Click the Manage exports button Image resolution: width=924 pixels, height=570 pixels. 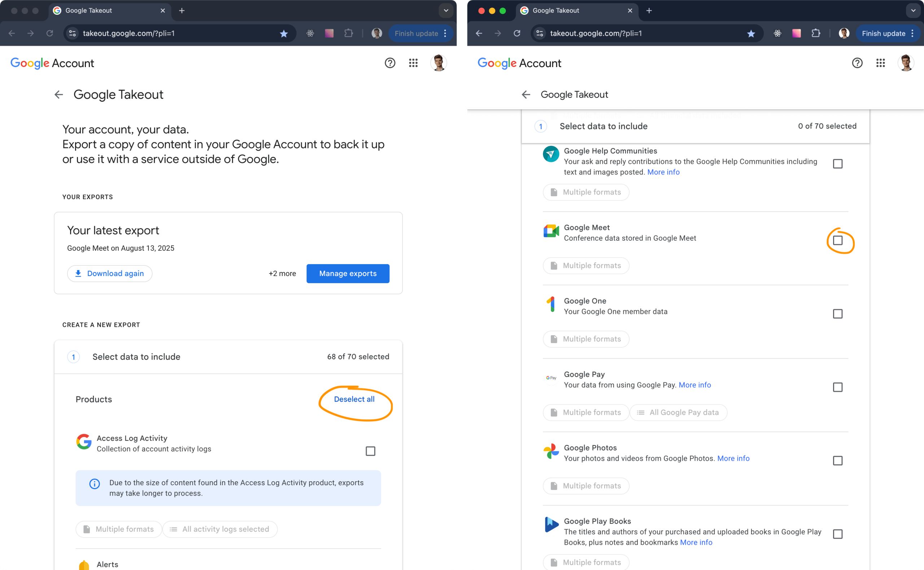click(x=347, y=274)
